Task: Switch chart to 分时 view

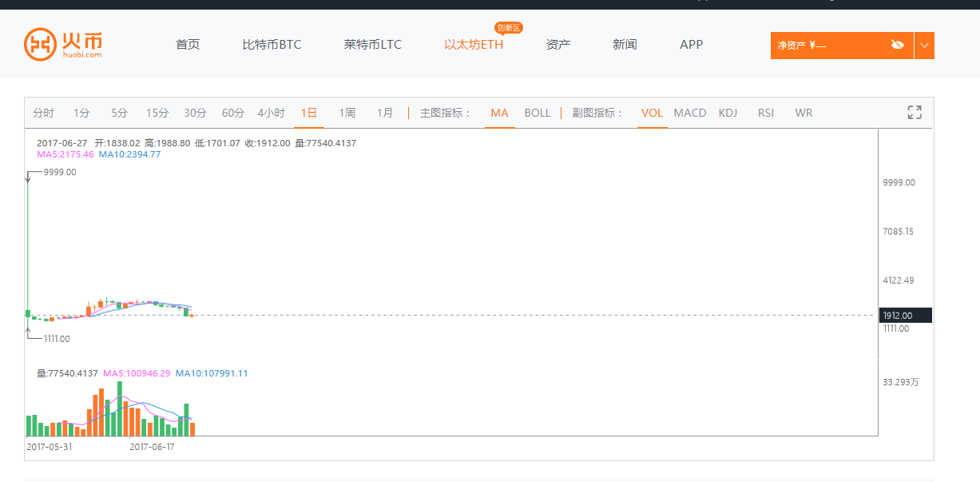Action: point(43,113)
